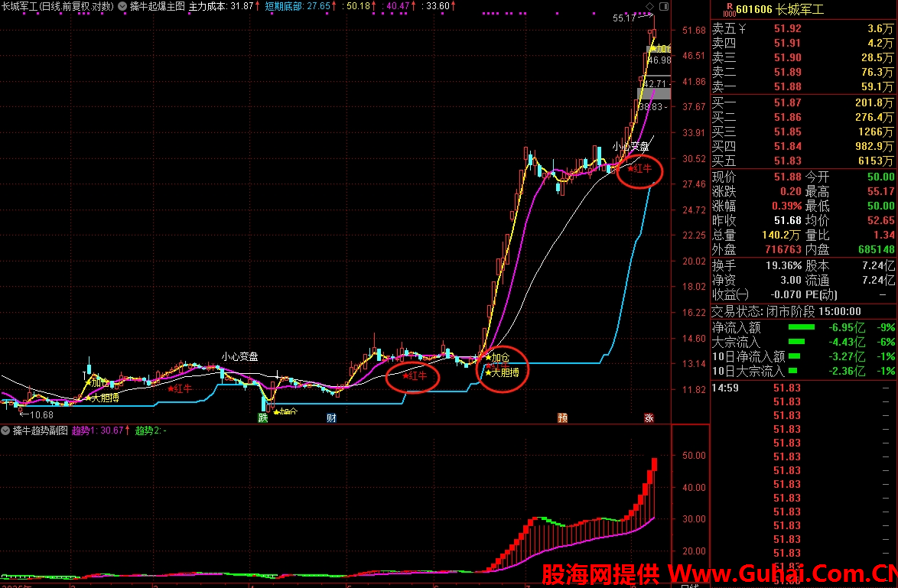The height and width of the screenshot is (588, 898).
Task: Click the 总量 value 140.2万
Action: (x=781, y=236)
